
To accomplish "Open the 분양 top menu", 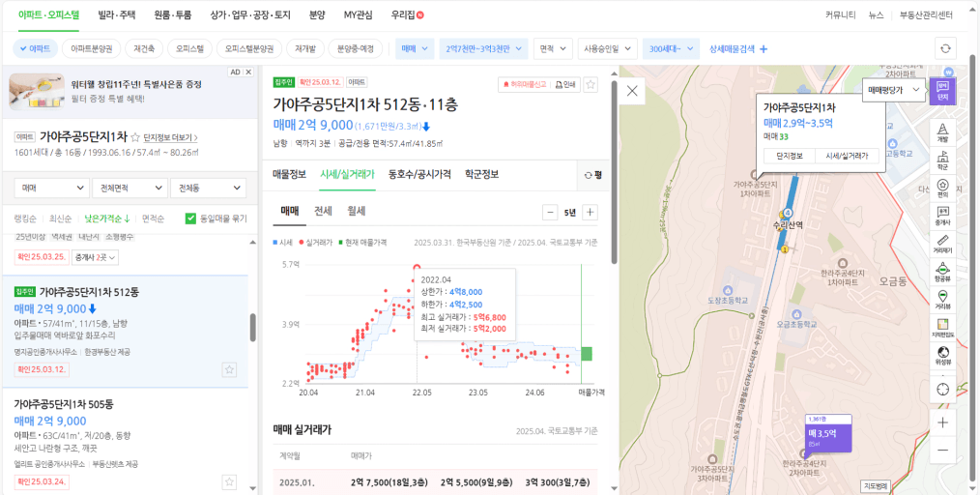I will click(x=317, y=15).
